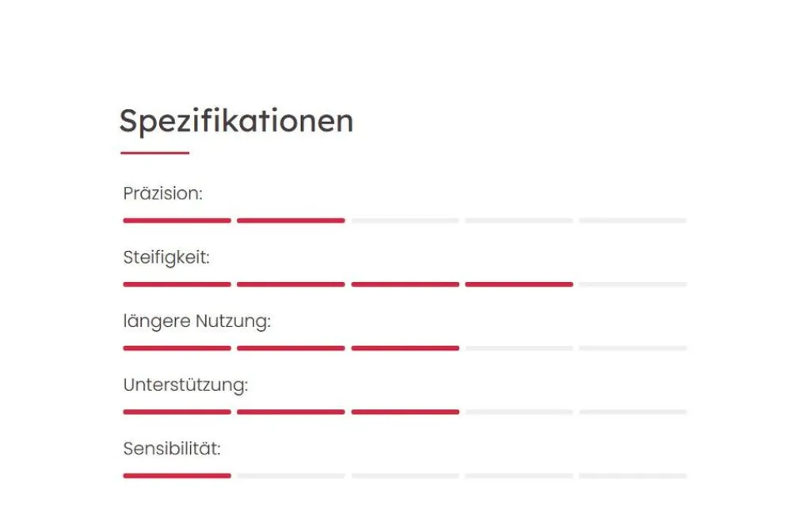This screenshot has width=792, height=532.
Task: Set Sensibilität rating to second segment
Action: pyautogui.click(x=291, y=476)
